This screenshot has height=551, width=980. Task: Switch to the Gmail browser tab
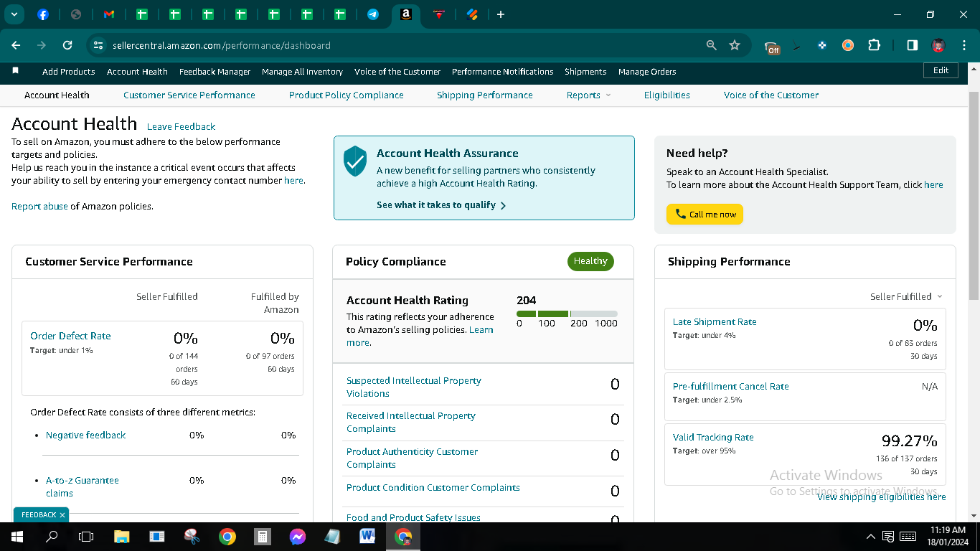[x=109, y=14]
